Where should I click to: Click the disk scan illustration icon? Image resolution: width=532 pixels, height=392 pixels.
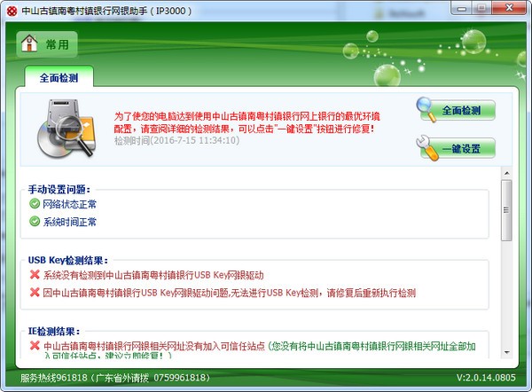coord(66,129)
